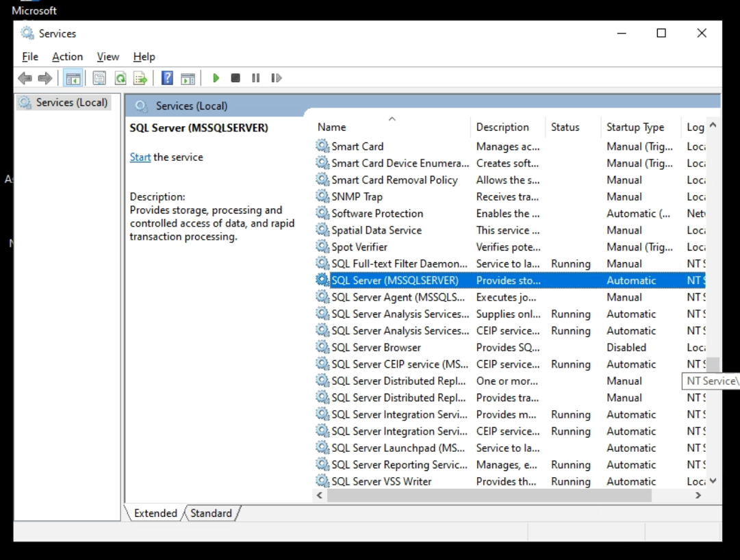Open Help using the blue question-mark icon

tap(167, 78)
